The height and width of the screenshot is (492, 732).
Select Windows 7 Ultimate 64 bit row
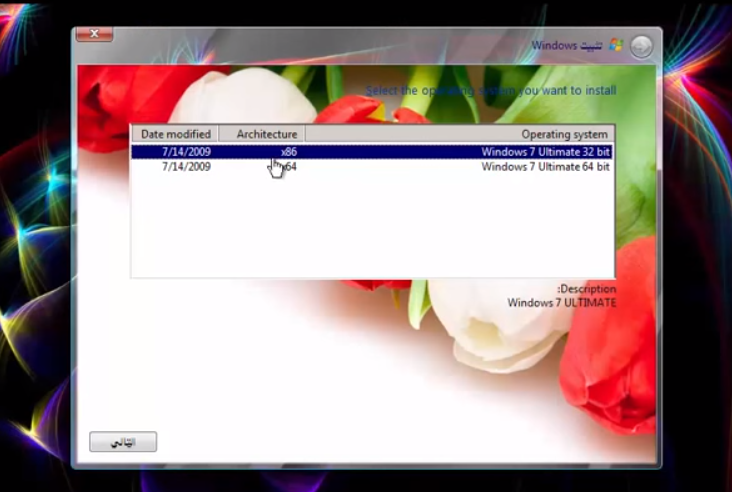[372, 167]
